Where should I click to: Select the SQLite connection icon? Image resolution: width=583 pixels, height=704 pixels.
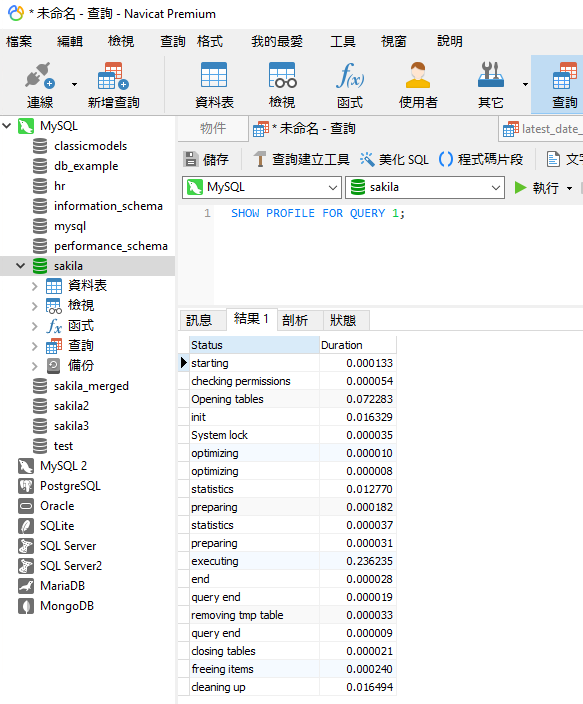coord(26,526)
